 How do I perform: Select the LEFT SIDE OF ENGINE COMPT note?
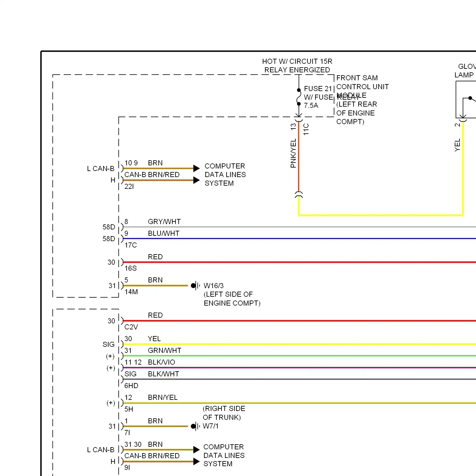coord(232,299)
